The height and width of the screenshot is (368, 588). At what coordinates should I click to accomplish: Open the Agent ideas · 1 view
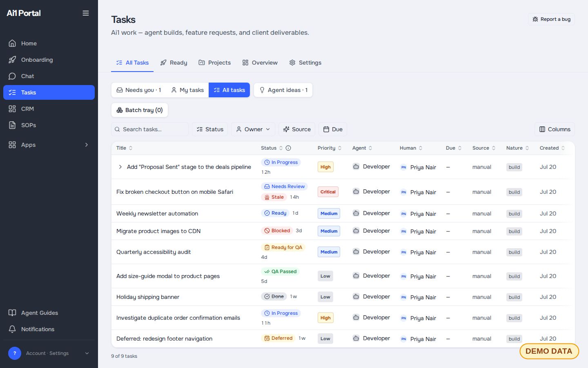coord(283,90)
